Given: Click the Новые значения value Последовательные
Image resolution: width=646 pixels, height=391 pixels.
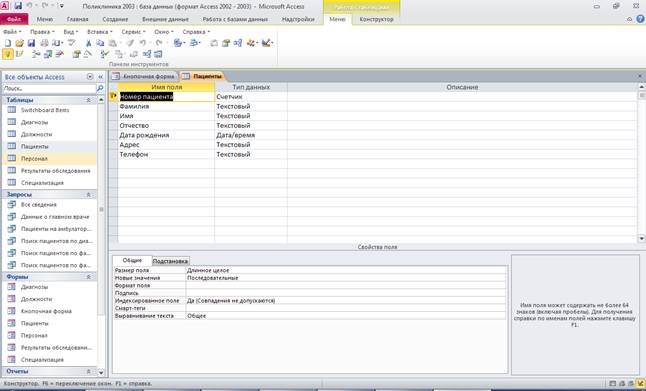Looking at the screenshot, I should 346,278.
